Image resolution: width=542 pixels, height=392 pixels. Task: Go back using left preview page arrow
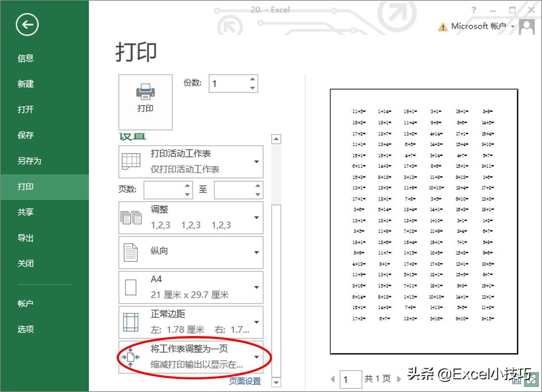[x=333, y=379]
